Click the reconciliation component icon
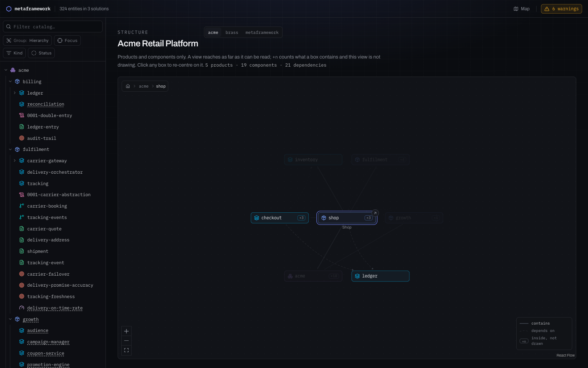This screenshot has height=368, width=588. (22, 104)
